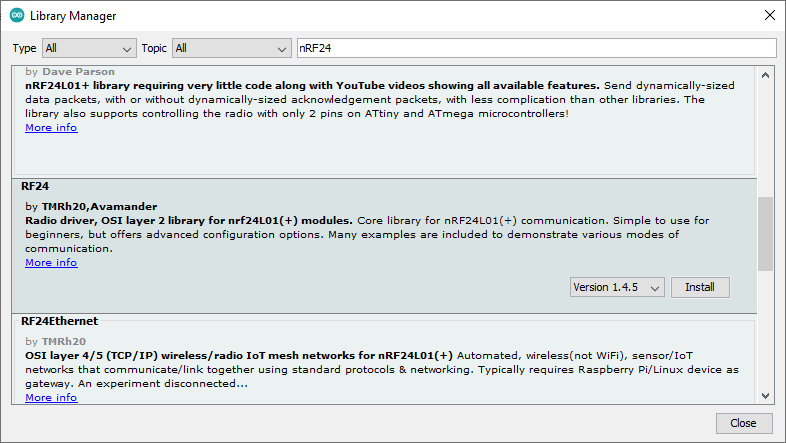Install the RF24 library

(x=700, y=287)
